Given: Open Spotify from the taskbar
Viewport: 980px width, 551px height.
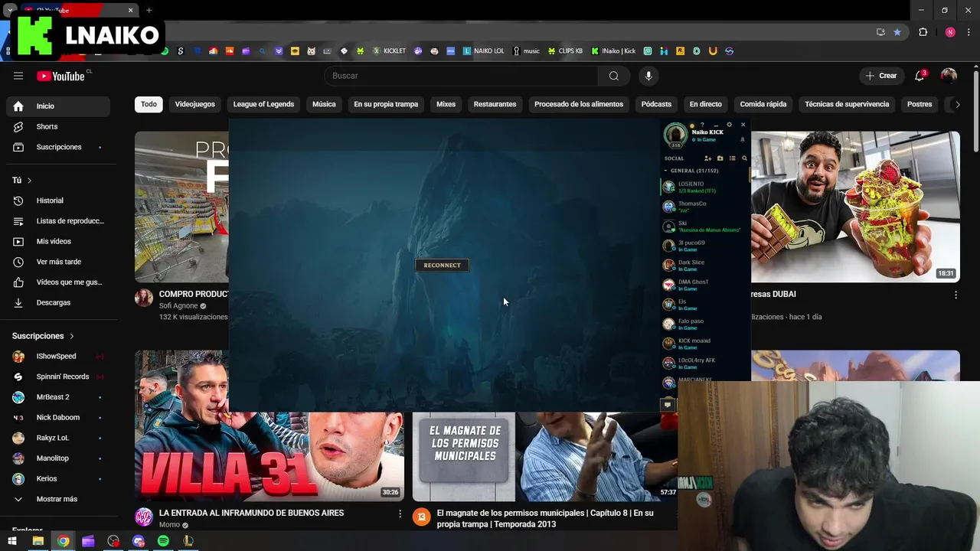Looking at the screenshot, I should coord(163,541).
